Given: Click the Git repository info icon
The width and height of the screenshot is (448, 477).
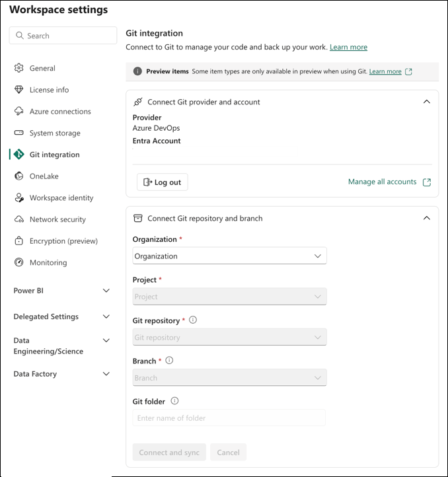Looking at the screenshot, I should tap(193, 320).
